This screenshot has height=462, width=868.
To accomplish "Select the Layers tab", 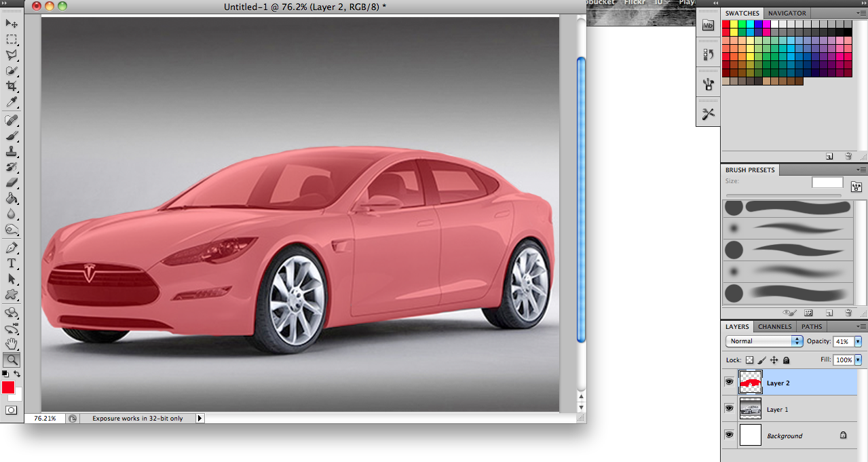I will [x=737, y=326].
